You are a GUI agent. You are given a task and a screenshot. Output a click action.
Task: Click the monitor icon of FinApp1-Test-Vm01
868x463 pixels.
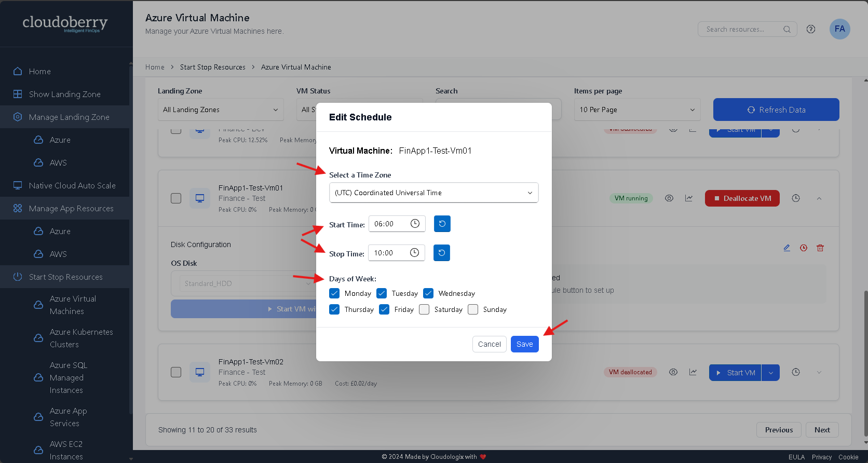pyautogui.click(x=200, y=198)
